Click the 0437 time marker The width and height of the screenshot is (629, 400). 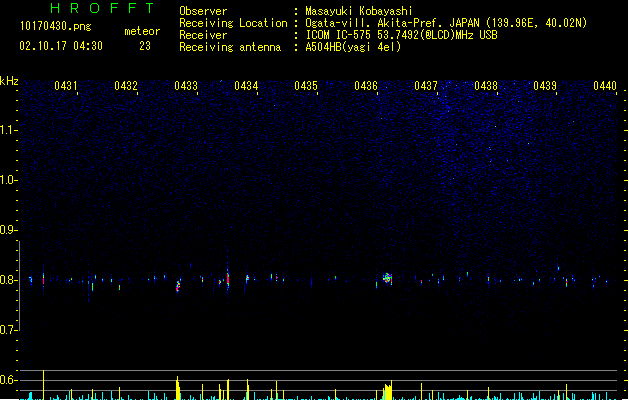[x=426, y=86]
